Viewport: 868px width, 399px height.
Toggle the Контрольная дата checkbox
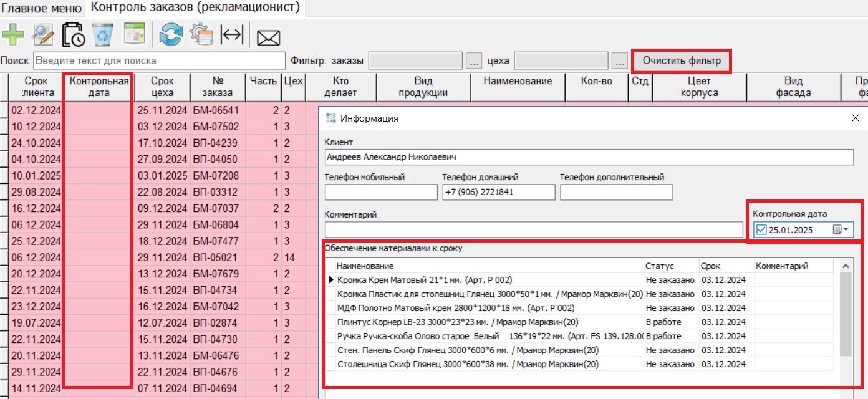tap(761, 230)
